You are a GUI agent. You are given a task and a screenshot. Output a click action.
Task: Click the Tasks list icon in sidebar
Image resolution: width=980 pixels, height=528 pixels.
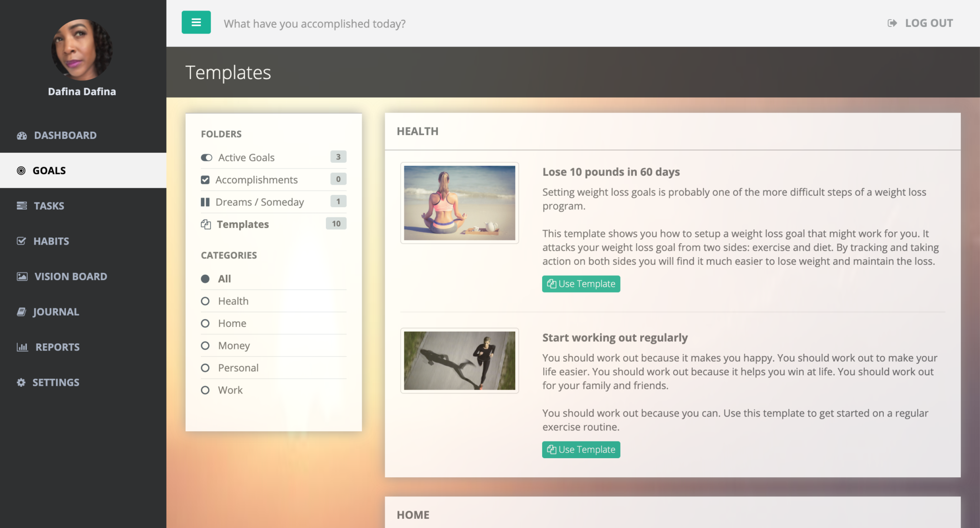click(x=22, y=206)
